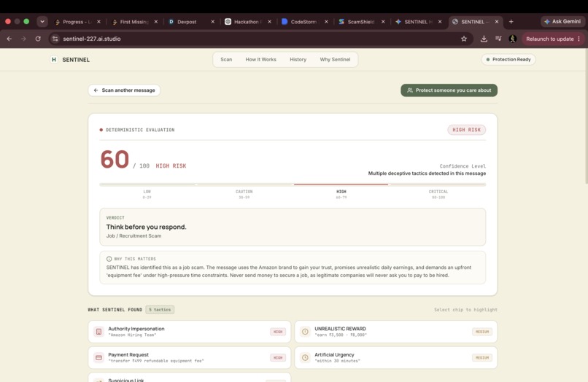588x382 pixels.
Task: Click the LOW label on risk scale
Action: tap(147, 192)
